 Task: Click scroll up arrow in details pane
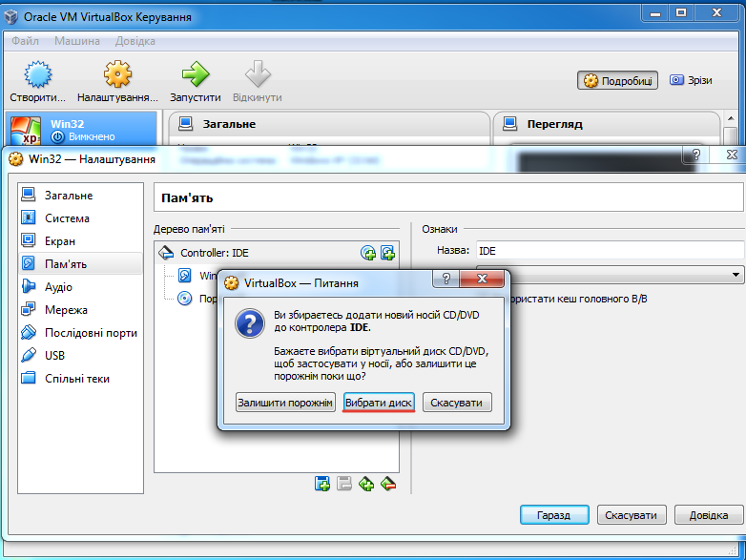[731, 118]
